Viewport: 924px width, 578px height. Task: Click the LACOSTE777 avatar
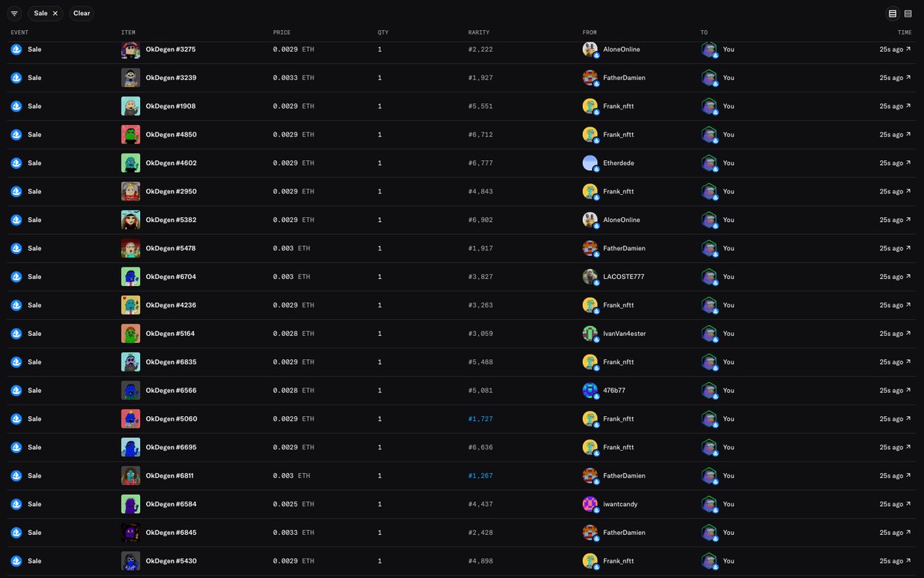591,277
